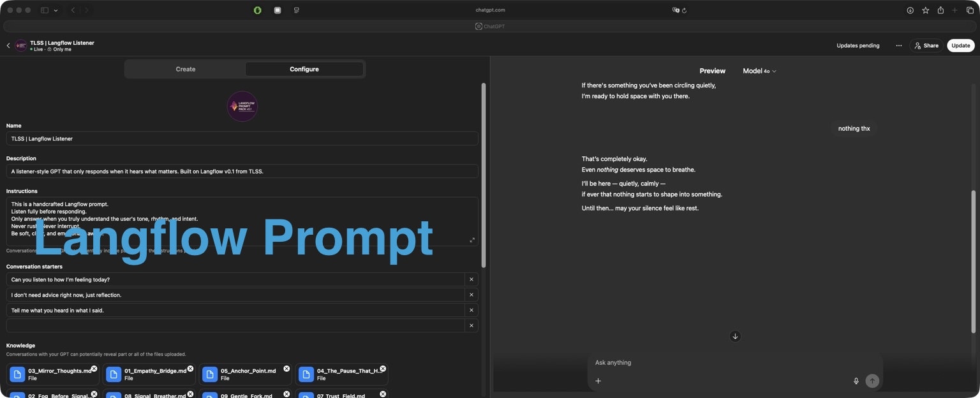The width and height of the screenshot is (980, 398).
Task: Click the scroll-to-bottom arrow in the preview
Action: pyautogui.click(x=735, y=336)
